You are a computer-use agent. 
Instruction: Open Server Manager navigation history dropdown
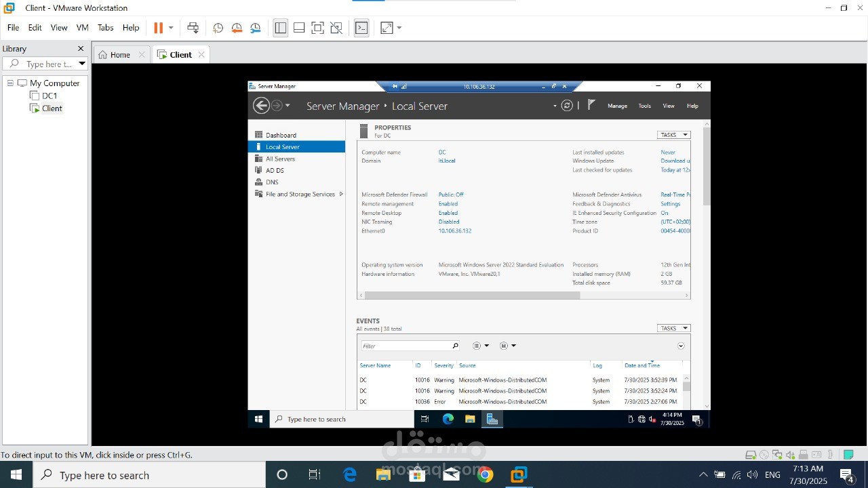(x=288, y=106)
